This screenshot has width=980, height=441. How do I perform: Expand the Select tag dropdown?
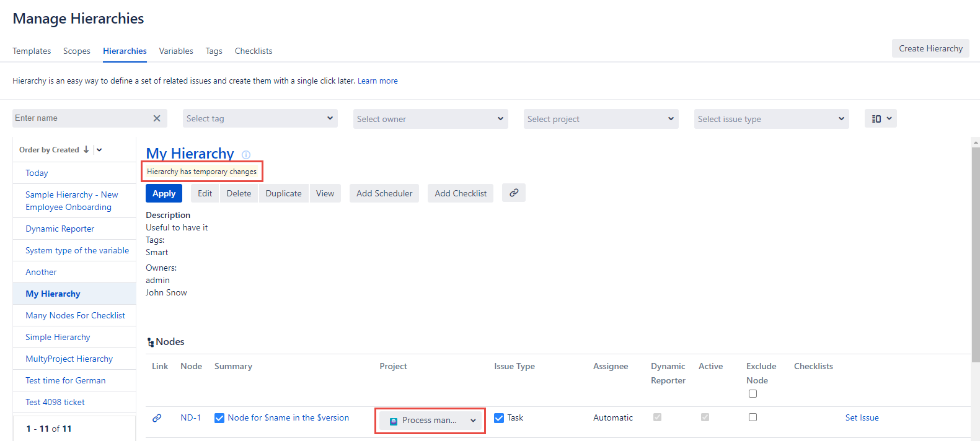(260, 119)
